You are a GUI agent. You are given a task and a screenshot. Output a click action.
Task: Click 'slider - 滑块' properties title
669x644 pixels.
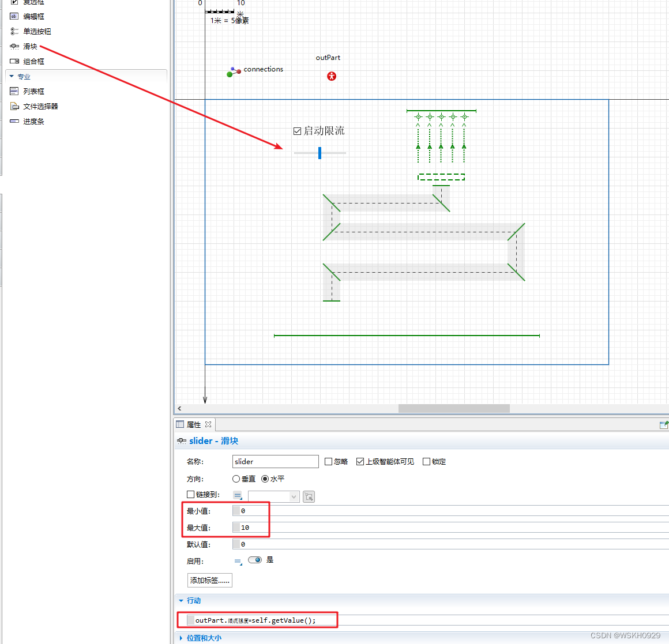214,441
